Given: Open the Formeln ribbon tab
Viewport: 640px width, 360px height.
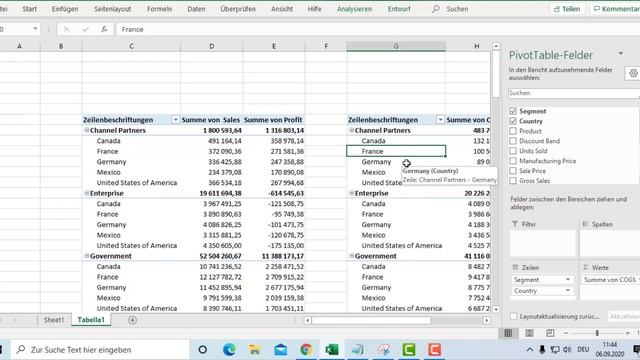Looking at the screenshot, I should tap(159, 9).
